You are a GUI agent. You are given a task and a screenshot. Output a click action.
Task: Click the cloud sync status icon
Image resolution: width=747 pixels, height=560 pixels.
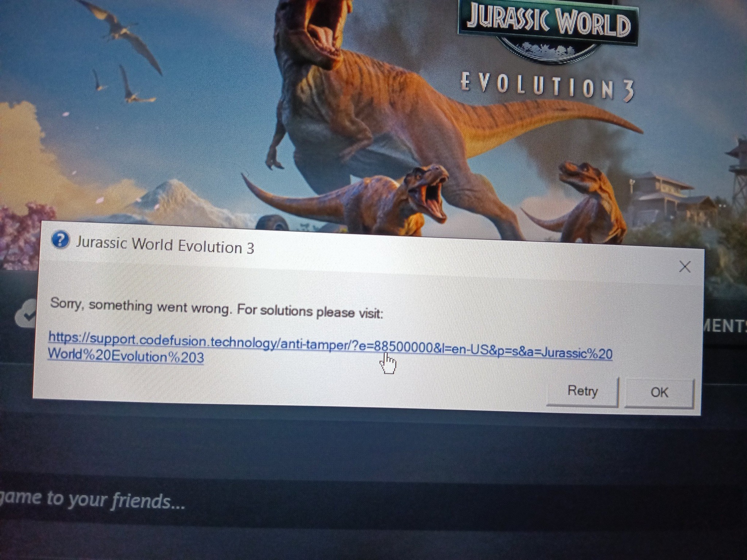[x=26, y=314]
